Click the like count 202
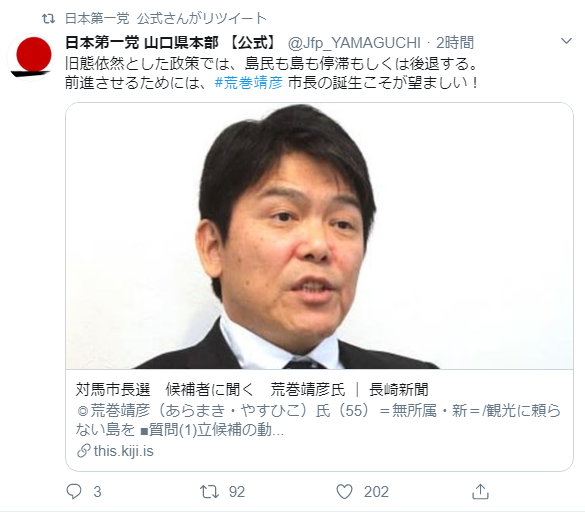Screen dimensions: 585x515 pyautogui.click(x=376, y=492)
